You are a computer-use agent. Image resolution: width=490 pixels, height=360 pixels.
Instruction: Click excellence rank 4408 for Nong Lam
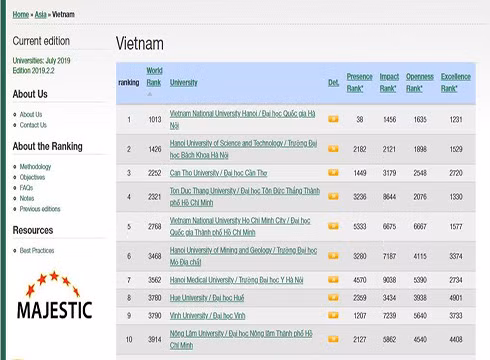pyautogui.click(x=456, y=339)
